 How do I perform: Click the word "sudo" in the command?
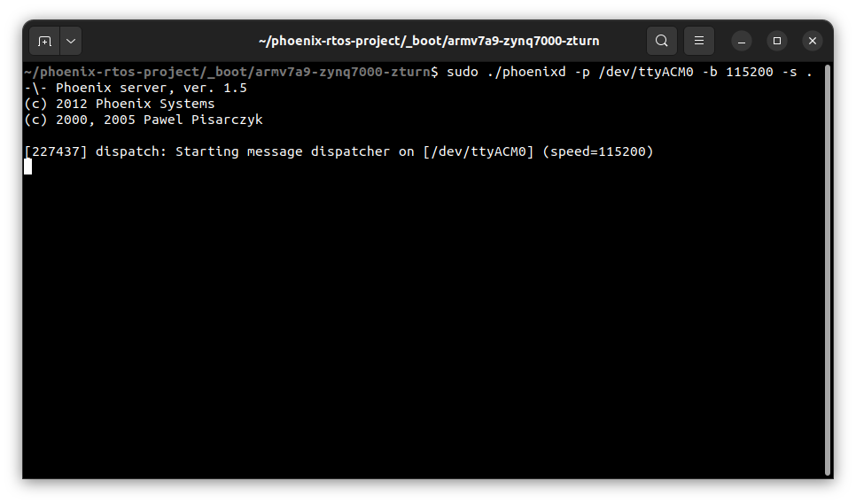(463, 72)
